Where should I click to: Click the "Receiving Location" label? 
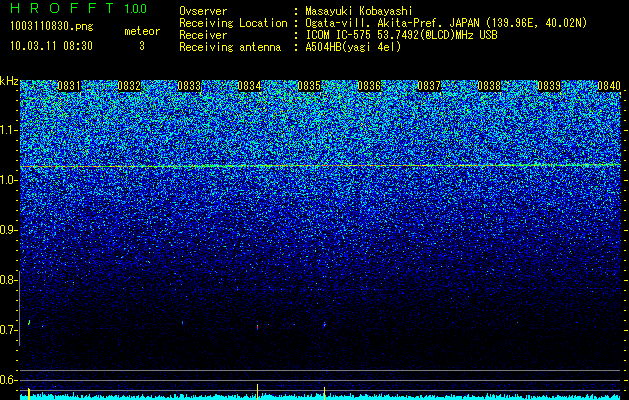(x=233, y=23)
